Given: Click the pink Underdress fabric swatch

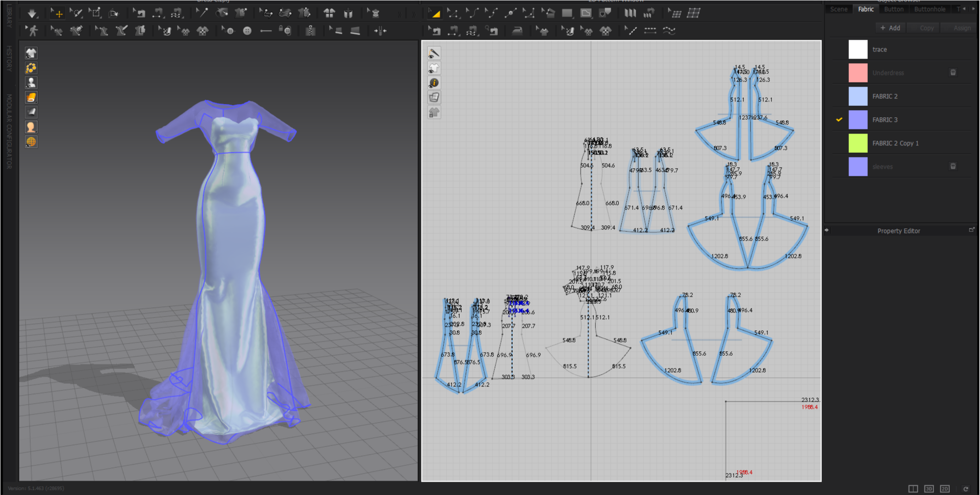Looking at the screenshot, I should [x=858, y=73].
